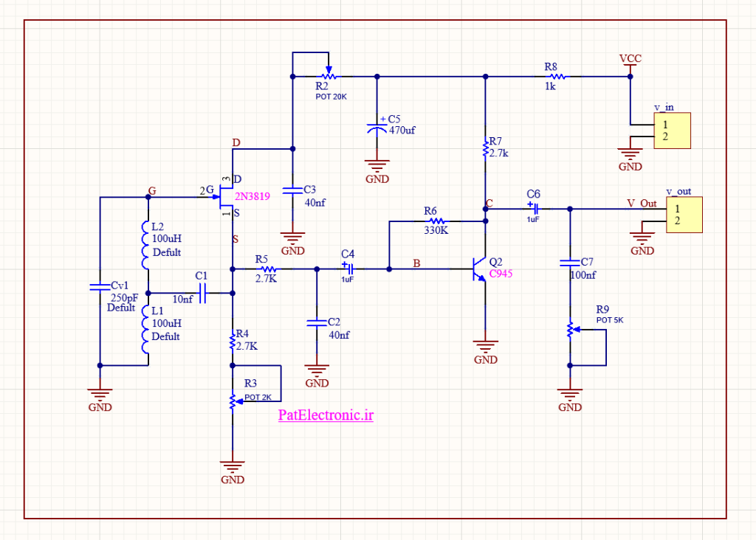The width and height of the screenshot is (756, 540).
Task: Click the R7 2.7k collector resistor
Action: coord(486,148)
